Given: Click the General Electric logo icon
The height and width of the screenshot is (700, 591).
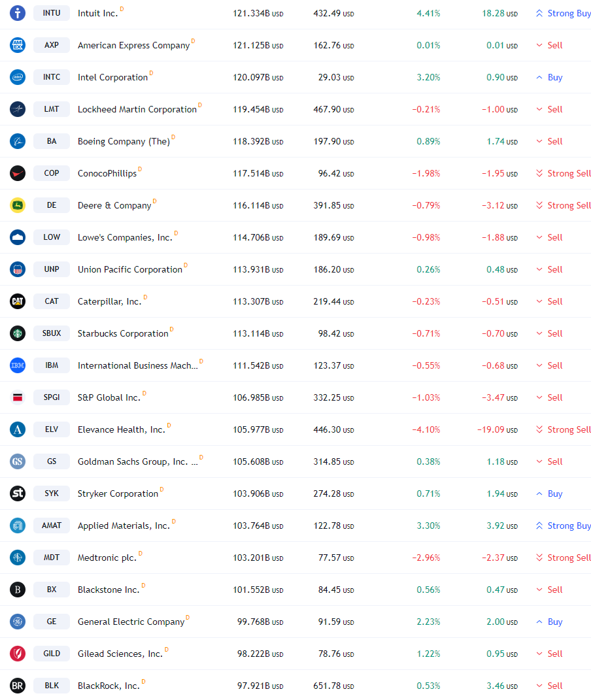Looking at the screenshot, I should (x=18, y=622).
